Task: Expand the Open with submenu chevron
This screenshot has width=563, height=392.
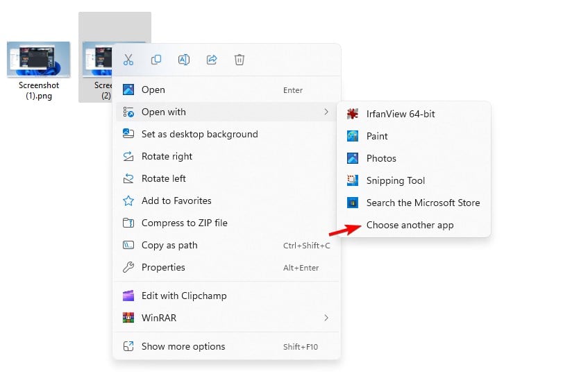Action: [326, 112]
